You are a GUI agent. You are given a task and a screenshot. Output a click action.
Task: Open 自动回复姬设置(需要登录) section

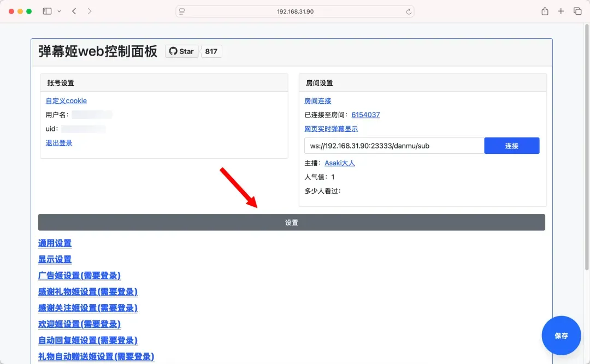(88, 340)
